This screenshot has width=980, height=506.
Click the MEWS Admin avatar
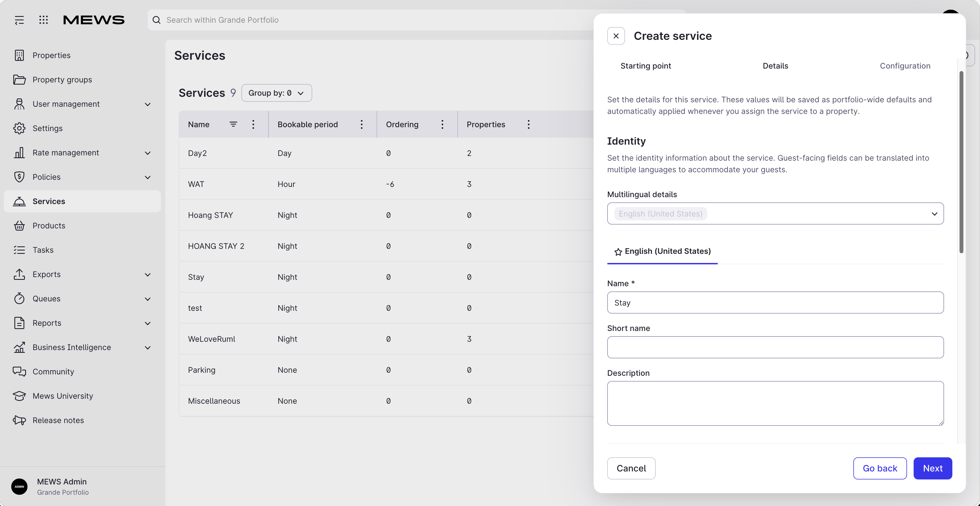click(x=19, y=487)
